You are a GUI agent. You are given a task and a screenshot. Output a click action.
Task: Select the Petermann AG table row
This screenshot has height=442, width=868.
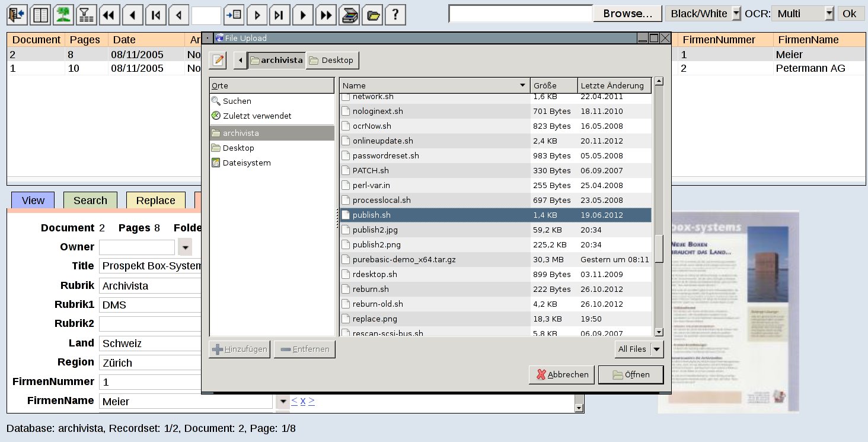pyautogui.click(x=436, y=68)
